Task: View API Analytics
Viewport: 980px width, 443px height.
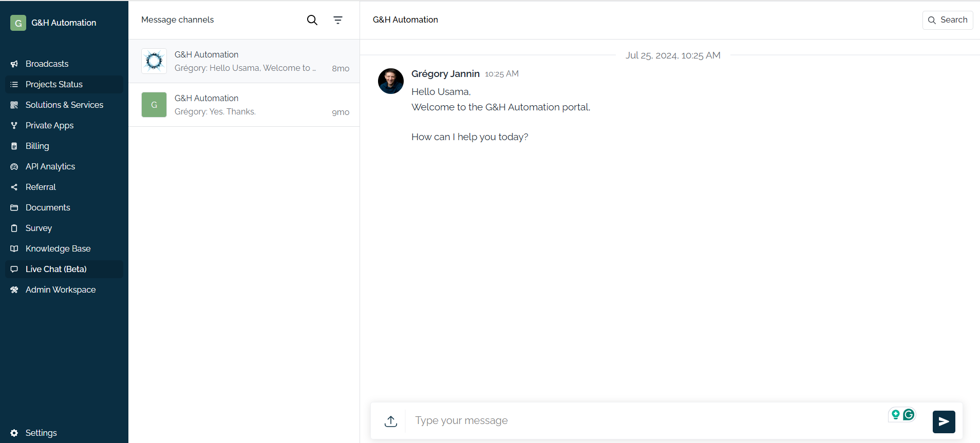Action: pyautogui.click(x=50, y=166)
